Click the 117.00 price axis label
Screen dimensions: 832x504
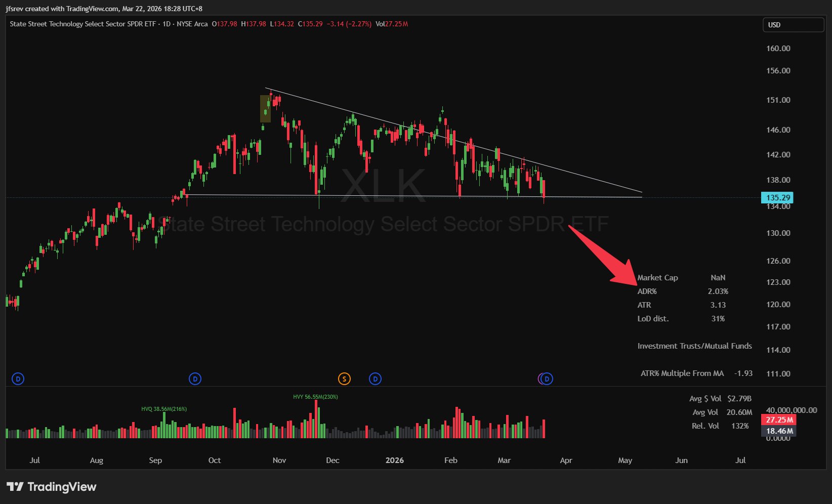tap(778, 327)
